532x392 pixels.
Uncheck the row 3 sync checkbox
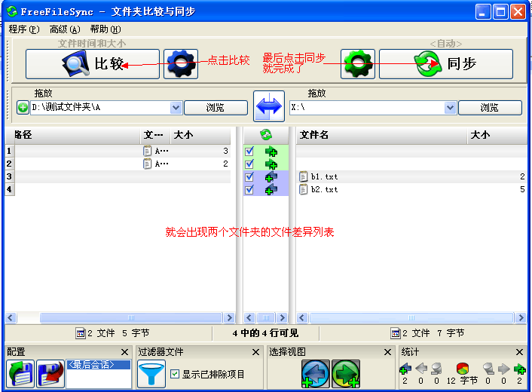coord(249,177)
